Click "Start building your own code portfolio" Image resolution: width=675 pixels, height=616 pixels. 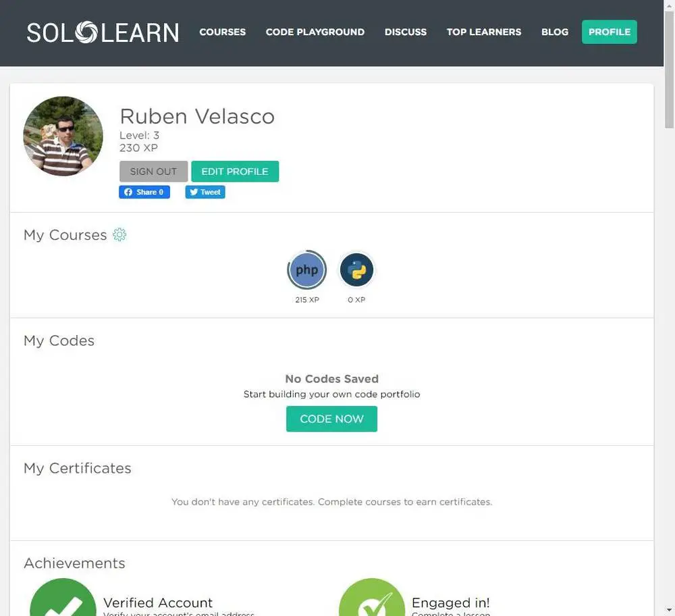pyautogui.click(x=331, y=394)
